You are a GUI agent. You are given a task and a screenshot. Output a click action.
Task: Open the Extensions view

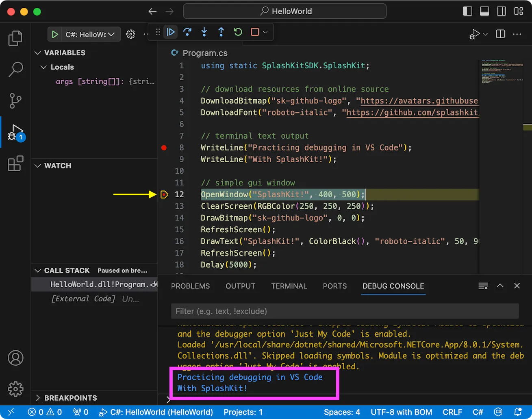(15, 164)
